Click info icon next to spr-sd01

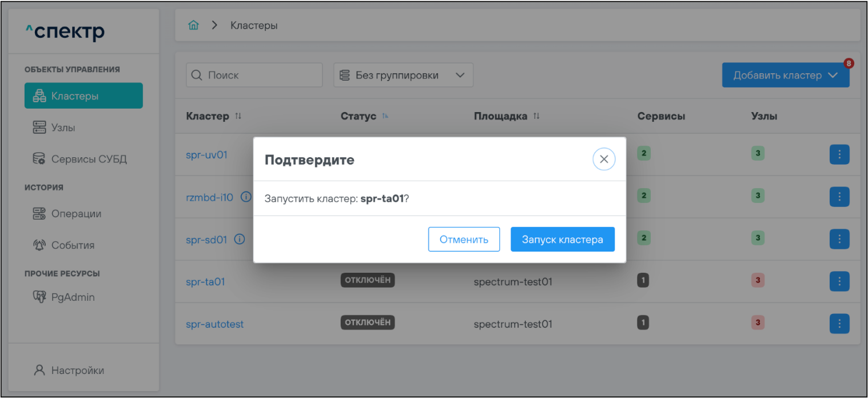240,240
